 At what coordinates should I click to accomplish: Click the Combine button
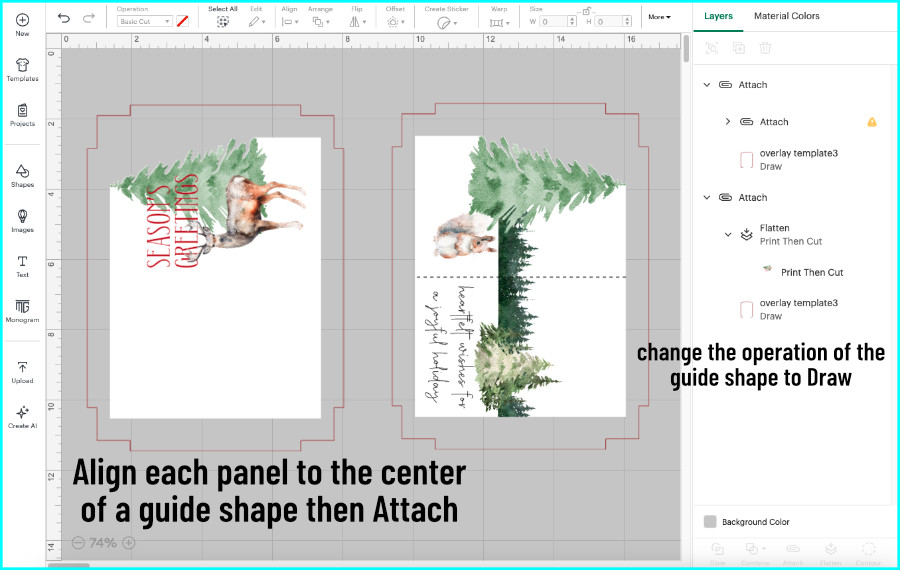click(x=755, y=553)
